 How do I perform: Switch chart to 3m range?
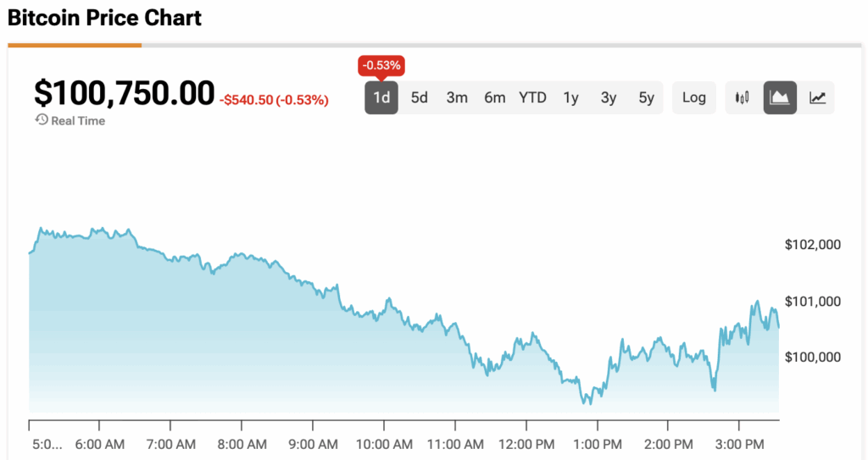pos(457,97)
